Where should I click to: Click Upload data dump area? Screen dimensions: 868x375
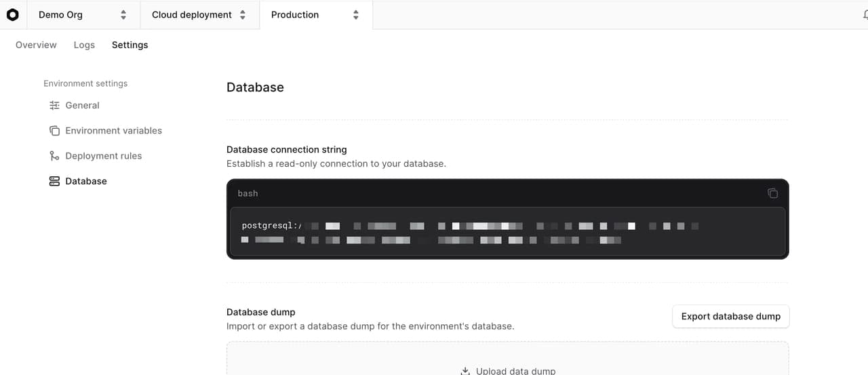[507, 359]
